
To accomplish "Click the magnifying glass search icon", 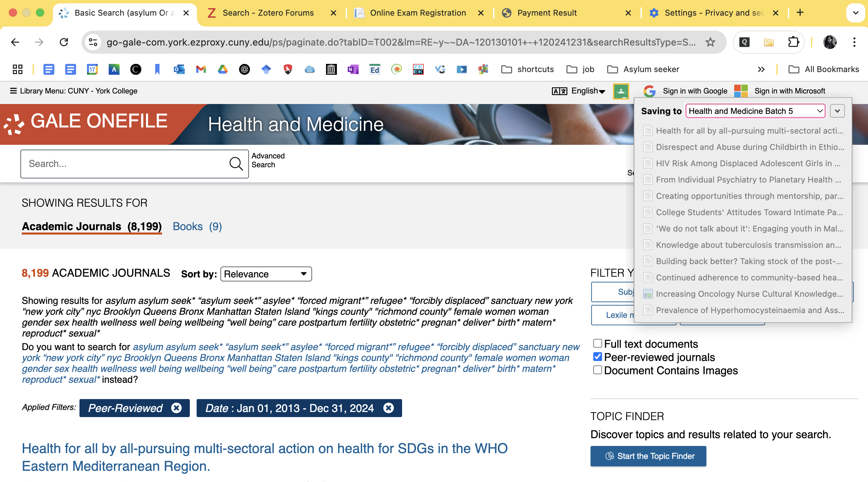I will coord(236,164).
